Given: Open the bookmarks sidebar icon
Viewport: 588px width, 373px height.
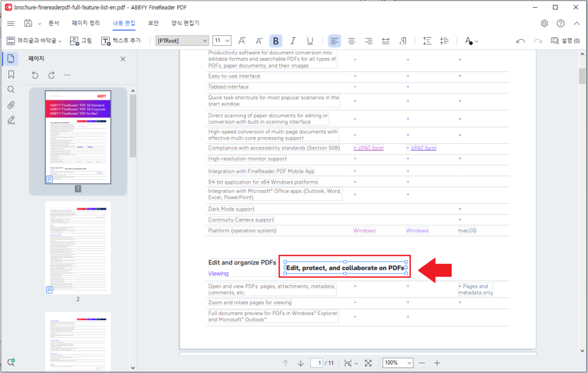Looking at the screenshot, I should [11, 74].
